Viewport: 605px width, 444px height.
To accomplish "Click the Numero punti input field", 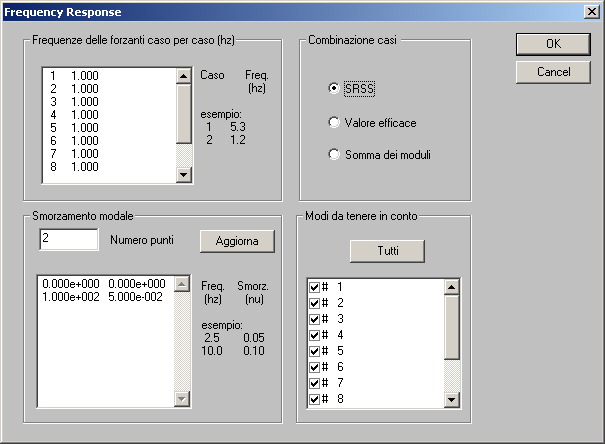I will [68, 239].
